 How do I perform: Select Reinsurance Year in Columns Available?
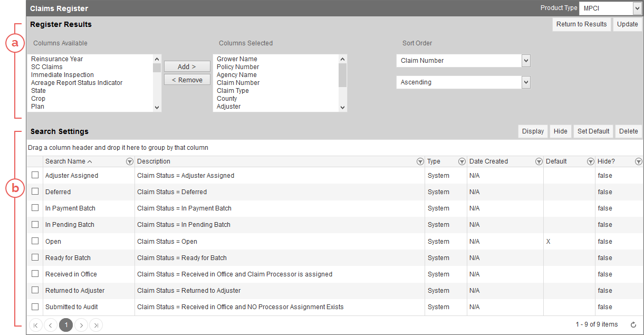coord(57,59)
